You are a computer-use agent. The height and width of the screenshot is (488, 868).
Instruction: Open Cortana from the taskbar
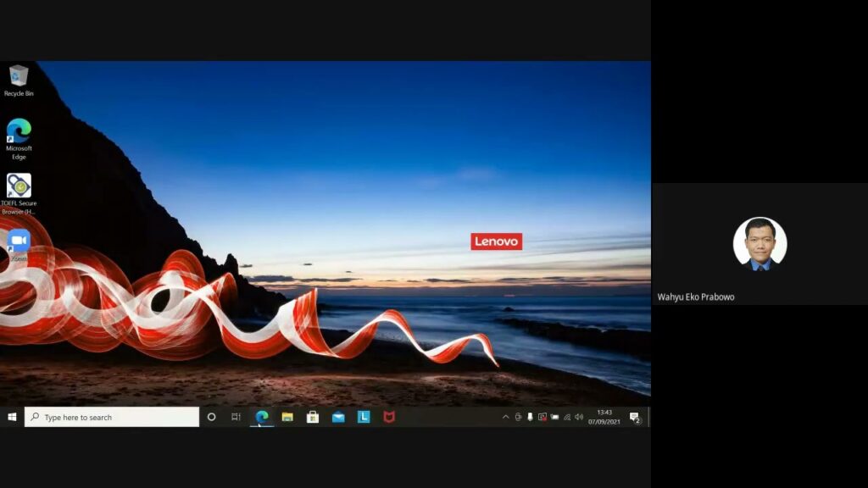pyautogui.click(x=211, y=417)
